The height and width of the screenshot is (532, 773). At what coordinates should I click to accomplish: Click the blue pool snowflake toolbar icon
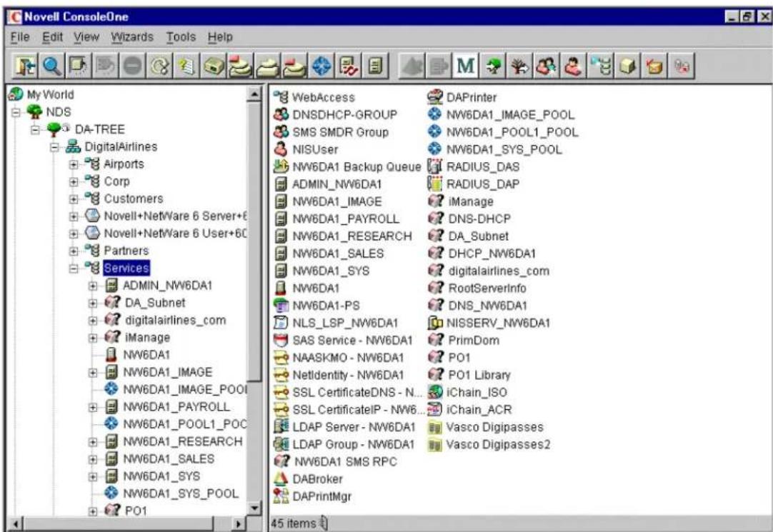321,66
